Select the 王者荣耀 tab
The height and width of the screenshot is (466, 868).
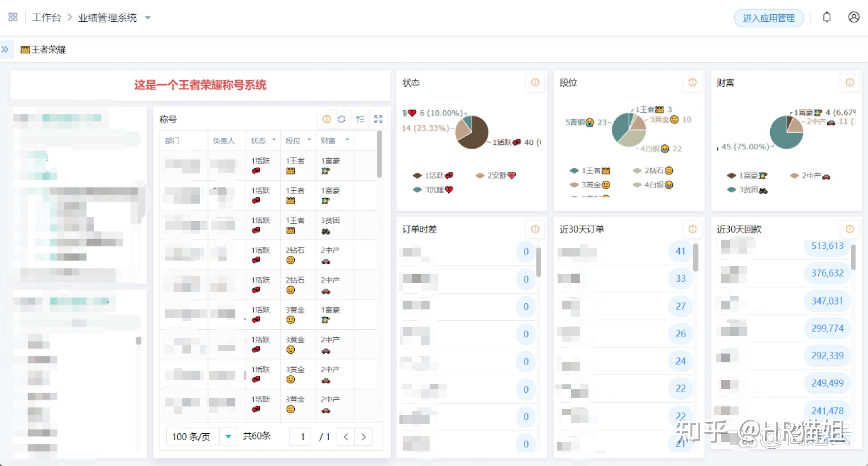coord(43,50)
